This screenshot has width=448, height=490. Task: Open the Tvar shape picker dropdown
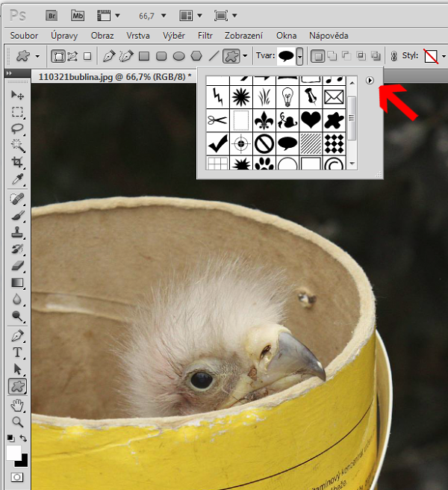click(x=299, y=55)
